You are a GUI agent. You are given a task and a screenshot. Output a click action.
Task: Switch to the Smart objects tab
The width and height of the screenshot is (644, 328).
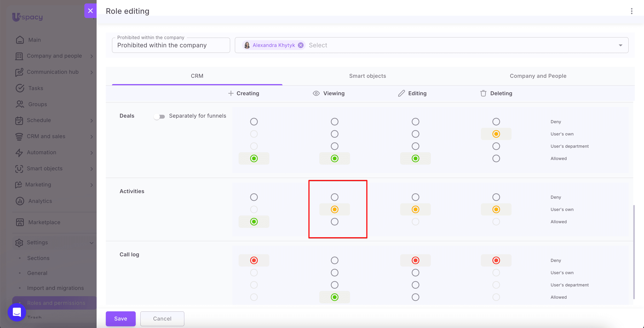367,76
